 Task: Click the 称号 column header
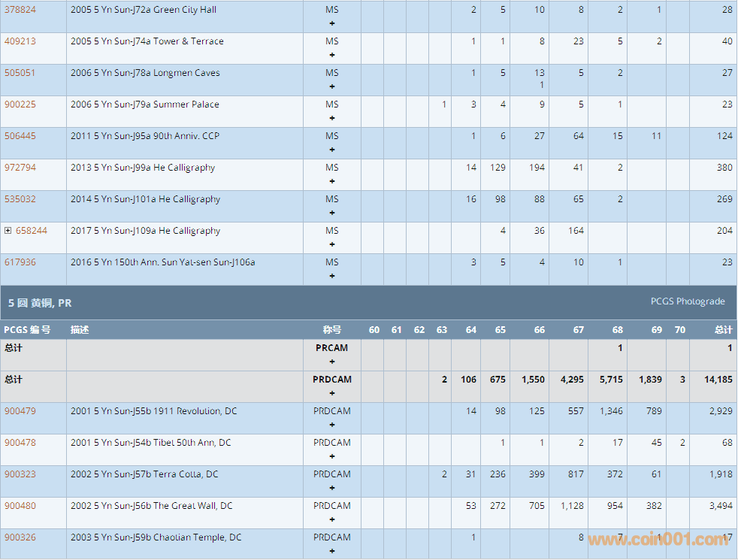[332, 330]
